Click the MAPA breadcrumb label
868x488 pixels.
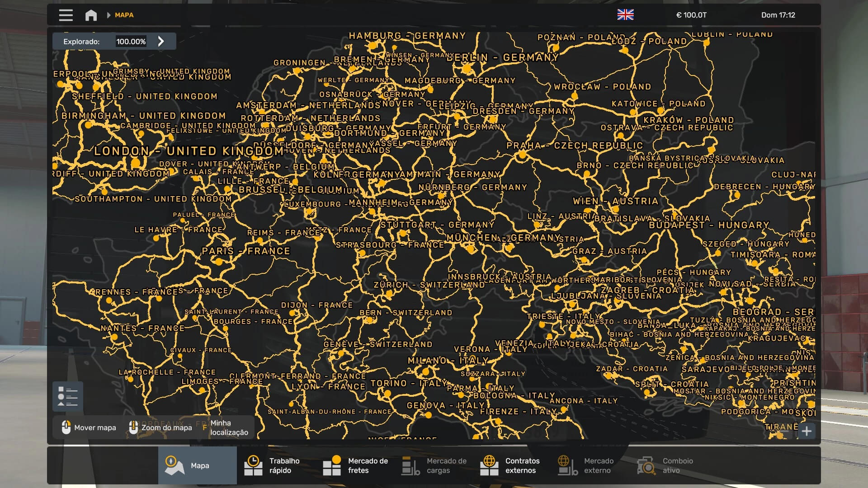pyautogui.click(x=124, y=15)
